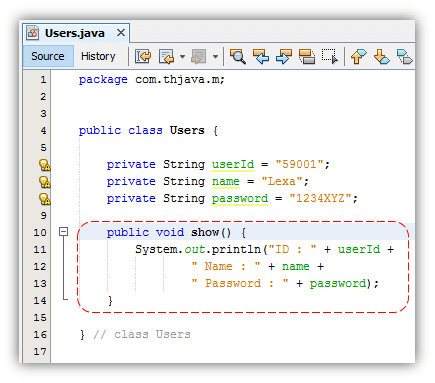Viewport: 435px width, 383px height.
Task: Click line number 16 in gutter
Action: [x=40, y=335]
